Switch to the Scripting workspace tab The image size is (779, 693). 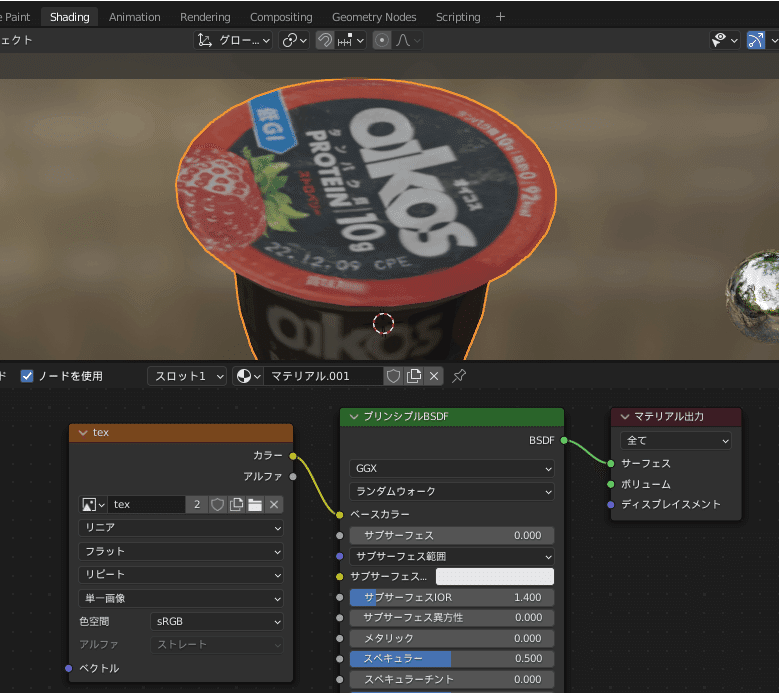click(458, 17)
